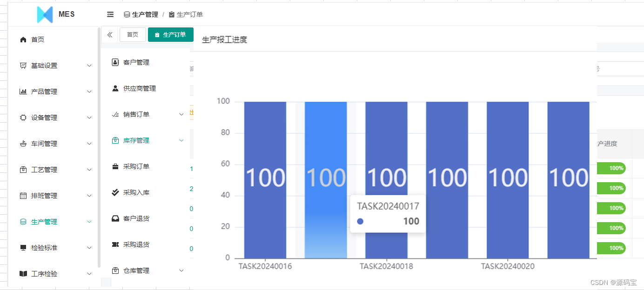Screen dimensions: 644x290
Task: Collapse the sidebar with the double-chevron button
Action: click(x=109, y=34)
